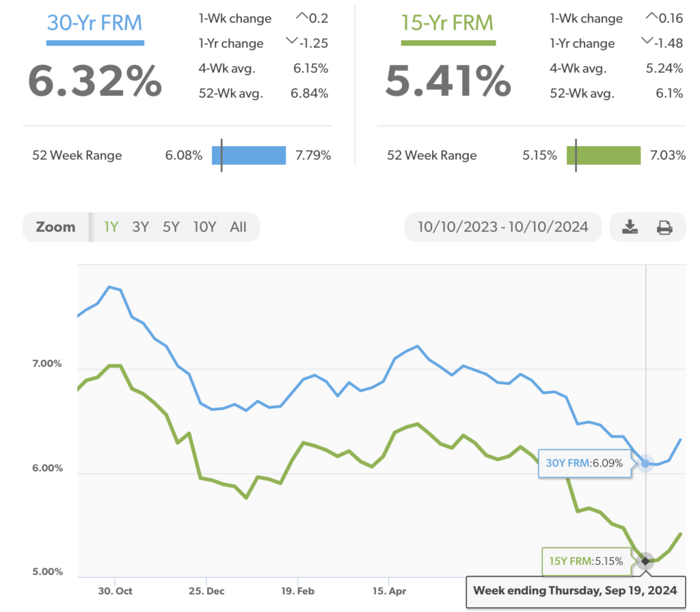
Task: Click the green 15-Yr 52 week range bar
Action: point(604,155)
